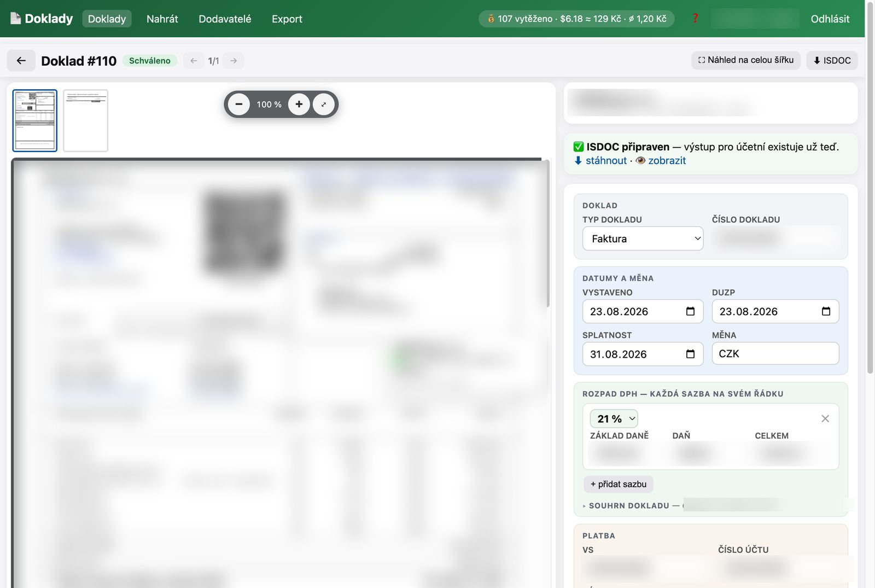This screenshot has height=588, width=875.
Task: Click the Schváleno status badge
Action: tap(150, 61)
